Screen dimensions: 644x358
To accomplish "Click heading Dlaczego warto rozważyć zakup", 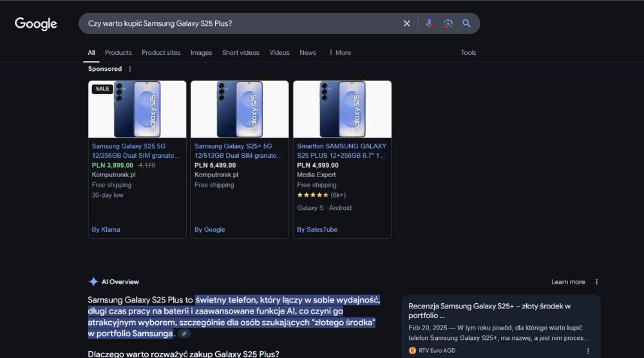I will coord(184,354).
